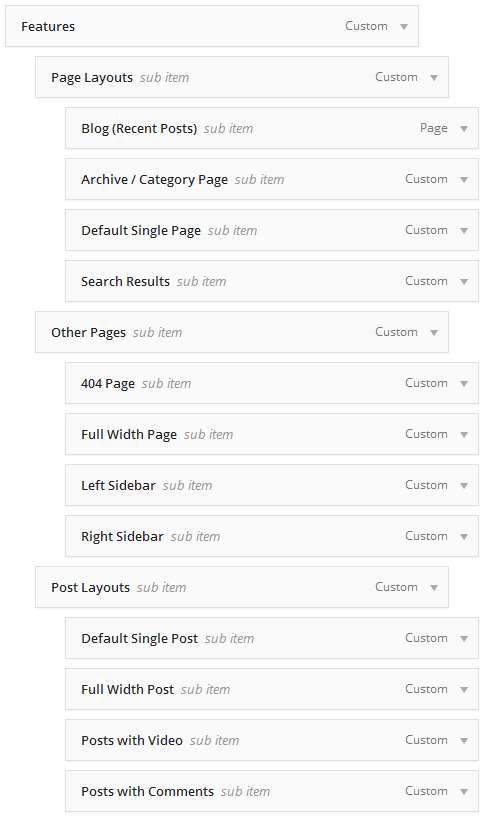Expand the Page Layouts item arrow
The height and width of the screenshot is (817, 485).
(434, 78)
